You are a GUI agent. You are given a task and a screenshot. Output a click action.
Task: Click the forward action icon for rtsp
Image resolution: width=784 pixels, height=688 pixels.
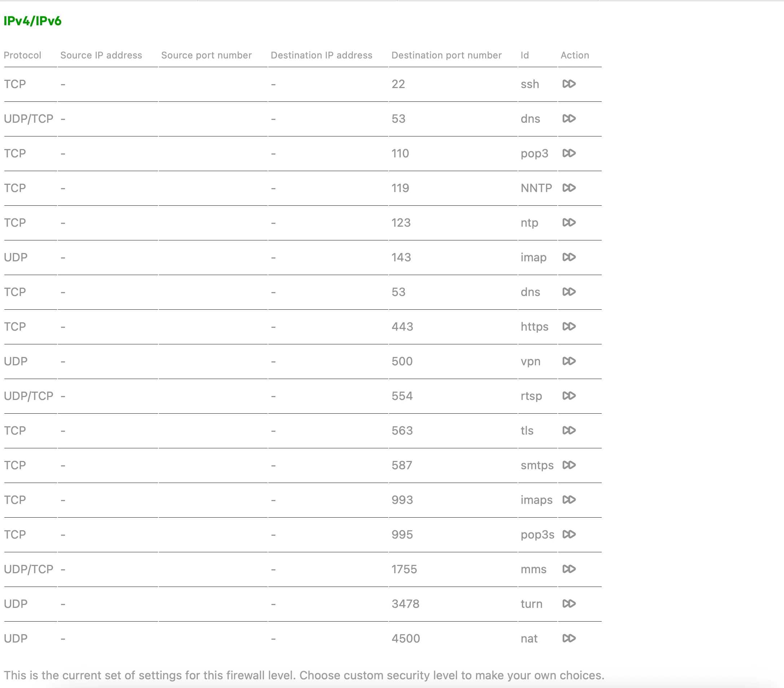click(569, 395)
